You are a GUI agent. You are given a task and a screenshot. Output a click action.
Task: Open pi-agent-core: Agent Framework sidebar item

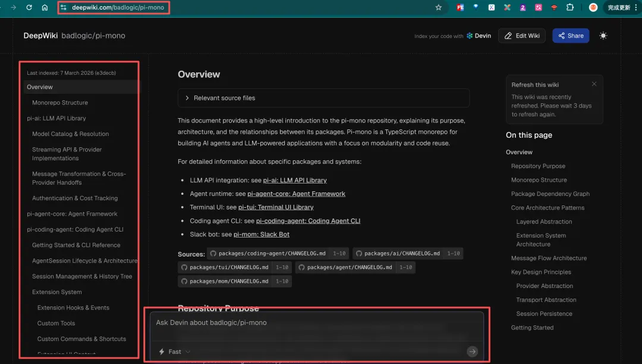point(72,214)
